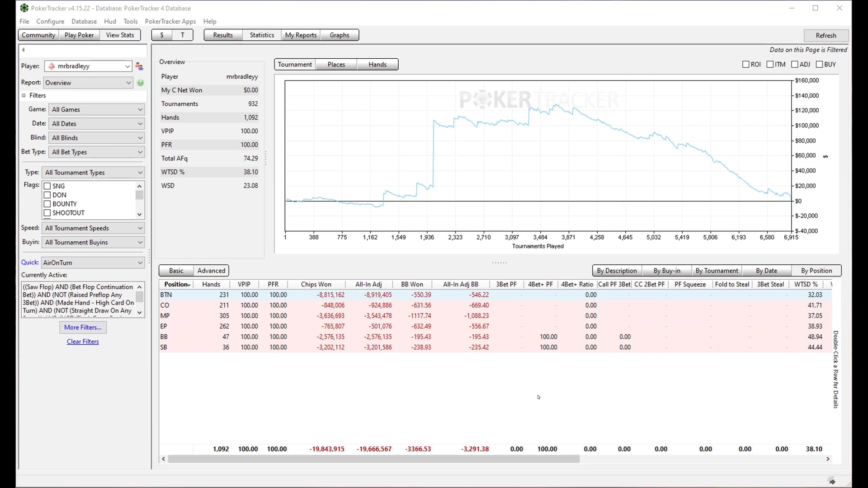The height and width of the screenshot is (488, 868).
Task: Switch to the Statistics tab
Action: point(262,35)
